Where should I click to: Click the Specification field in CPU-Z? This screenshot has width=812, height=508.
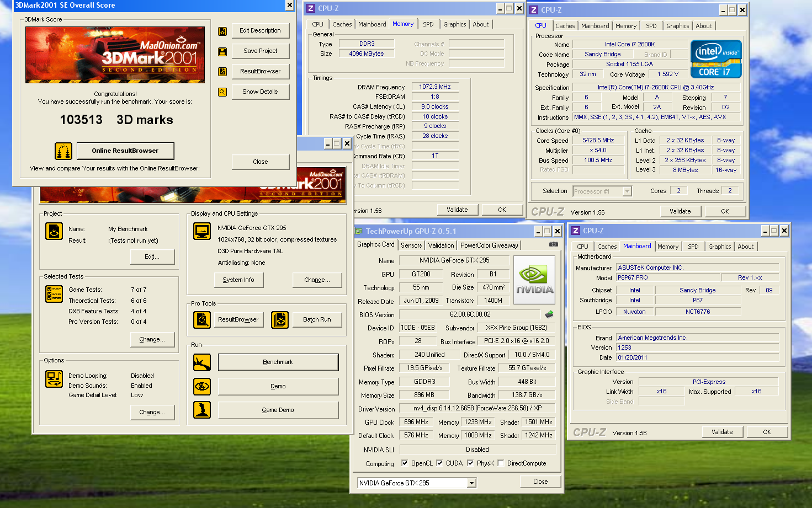(656, 88)
